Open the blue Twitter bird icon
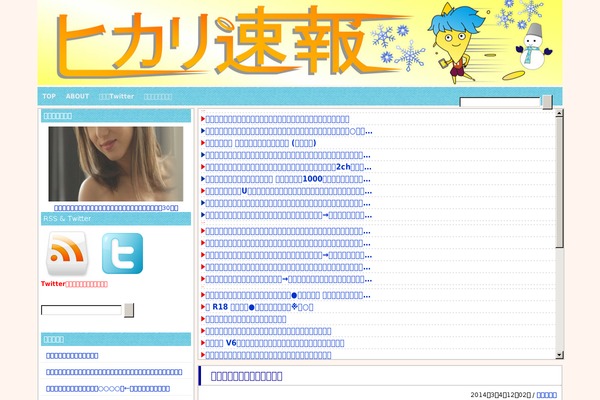 tap(122, 253)
